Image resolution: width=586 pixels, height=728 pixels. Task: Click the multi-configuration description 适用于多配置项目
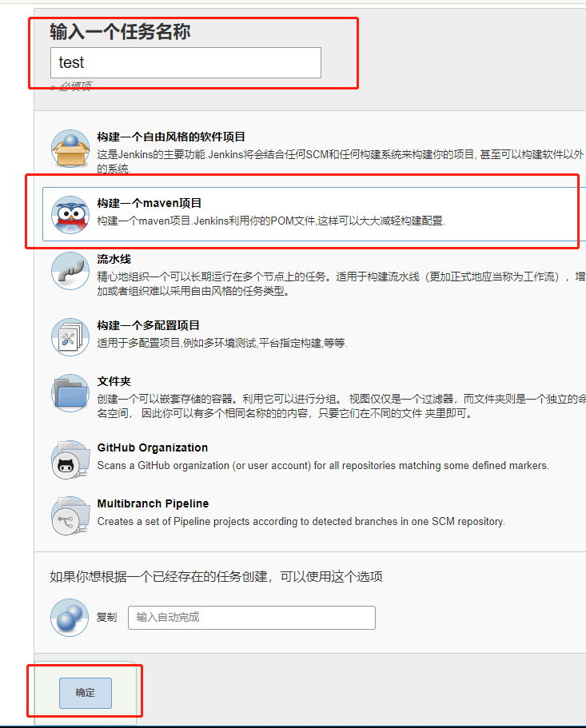click(222, 343)
